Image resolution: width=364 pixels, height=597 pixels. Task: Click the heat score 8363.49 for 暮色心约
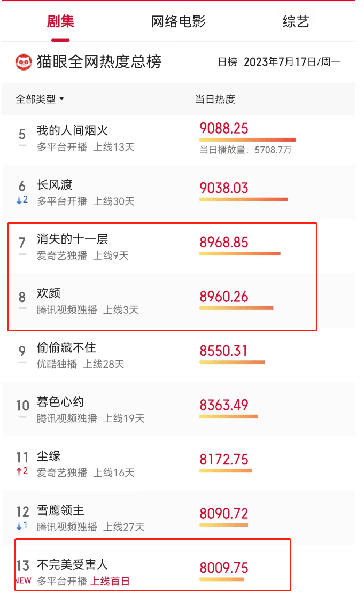pos(224,405)
